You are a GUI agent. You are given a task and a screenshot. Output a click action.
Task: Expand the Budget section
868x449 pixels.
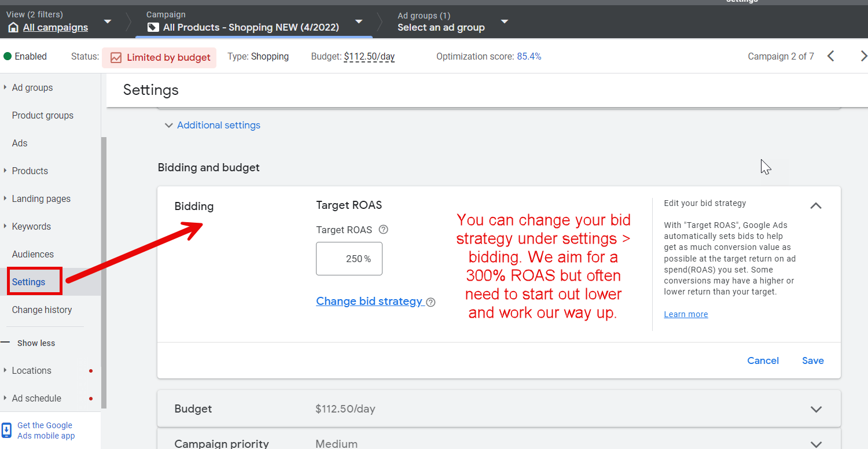coord(816,409)
